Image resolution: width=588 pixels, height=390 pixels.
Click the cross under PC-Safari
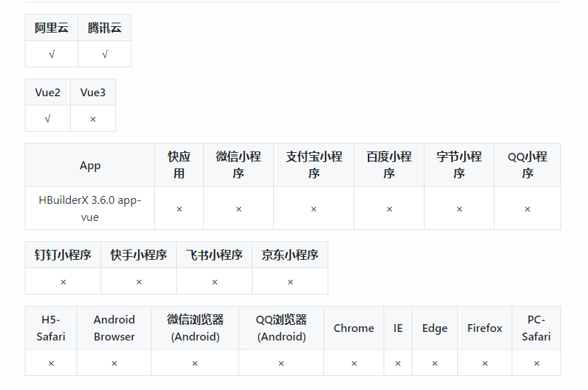pyautogui.click(x=536, y=363)
